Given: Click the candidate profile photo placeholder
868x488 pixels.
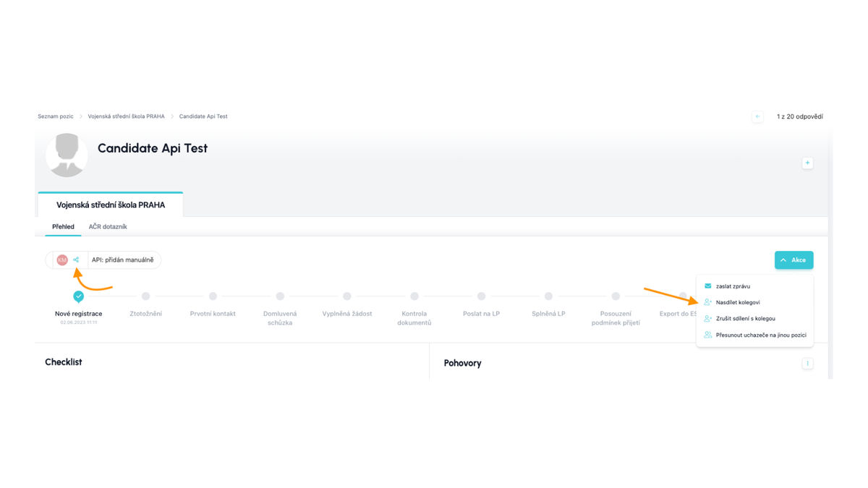Looking at the screenshot, I should pos(67,155).
